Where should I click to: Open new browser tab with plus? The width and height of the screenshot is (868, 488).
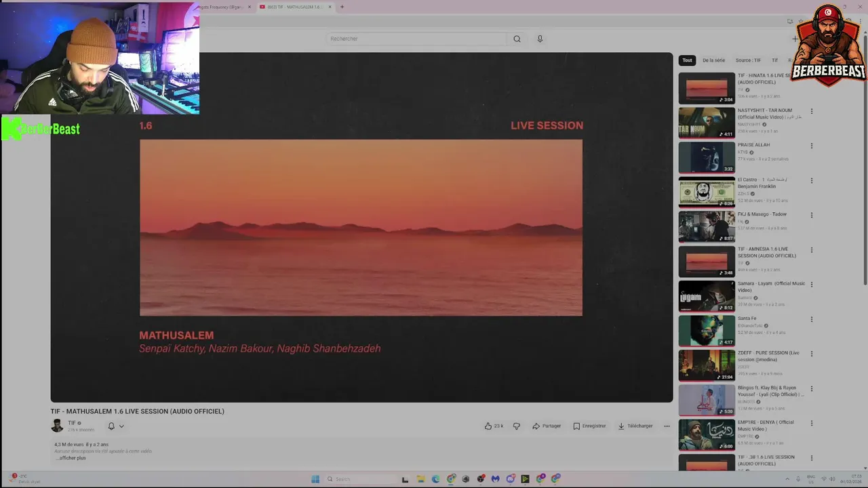tap(342, 7)
